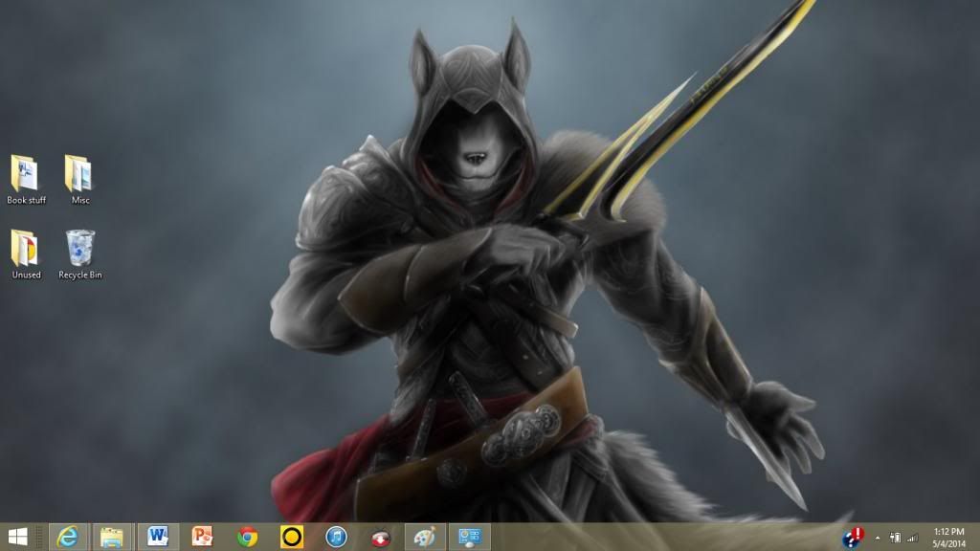Viewport: 980px width, 551px height.
Task: Open the yellow circle Norton taskbar icon
Action: (x=292, y=537)
